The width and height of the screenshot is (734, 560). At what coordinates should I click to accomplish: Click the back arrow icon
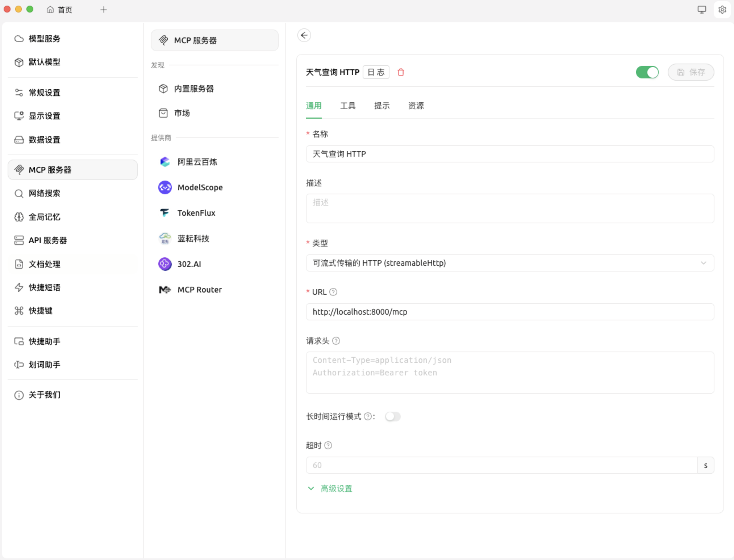point(304,35)
